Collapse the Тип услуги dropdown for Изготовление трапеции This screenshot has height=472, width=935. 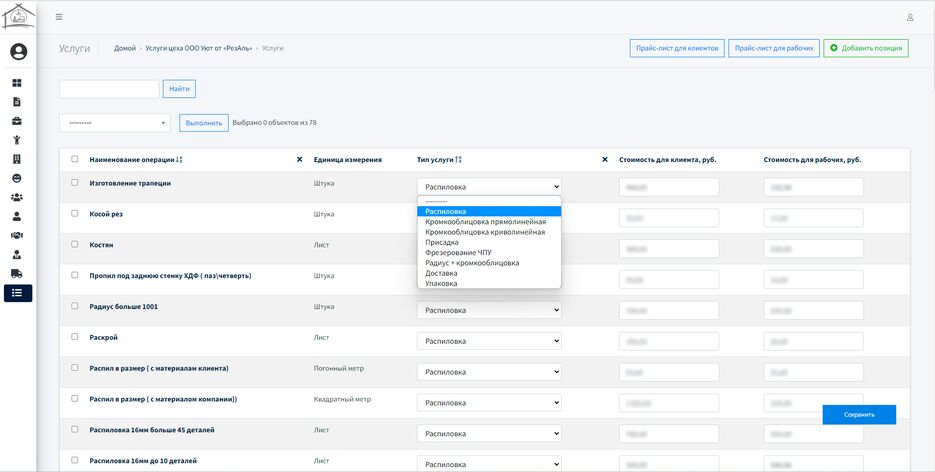[x=489, y=187]
